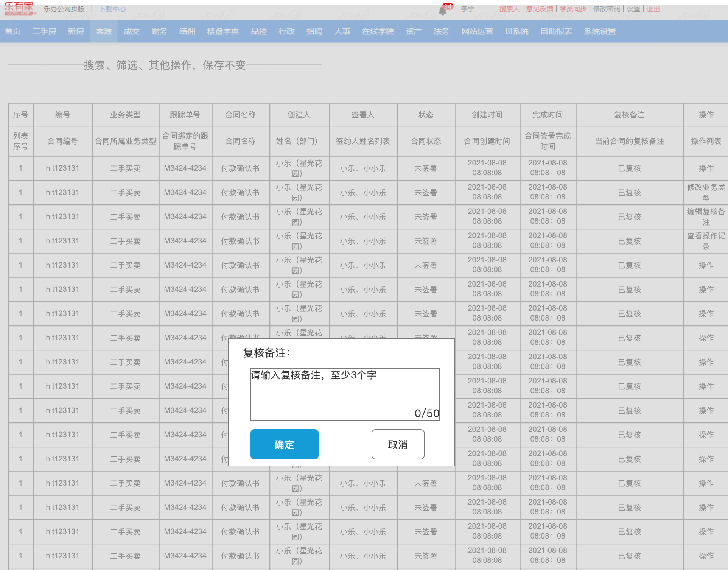
Task: Open 二手房 menu
Action: [44, 31]
